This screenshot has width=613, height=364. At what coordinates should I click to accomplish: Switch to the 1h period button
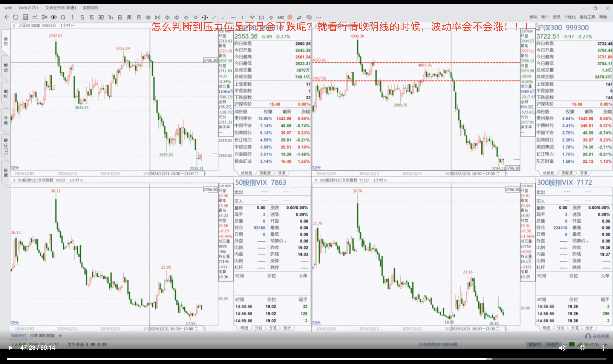point(110,17)
